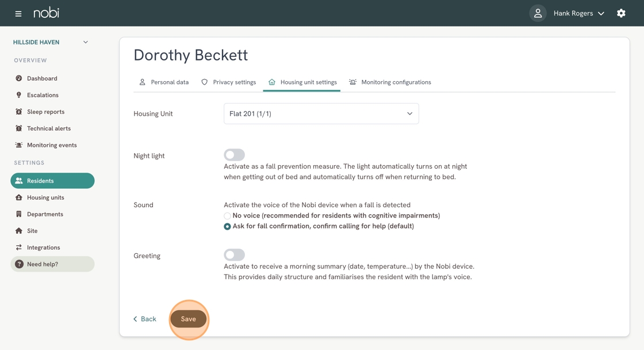The height and width of the screenshot is (350, 644).
Task: Switch to the Personal data tab
Action: 164,82
